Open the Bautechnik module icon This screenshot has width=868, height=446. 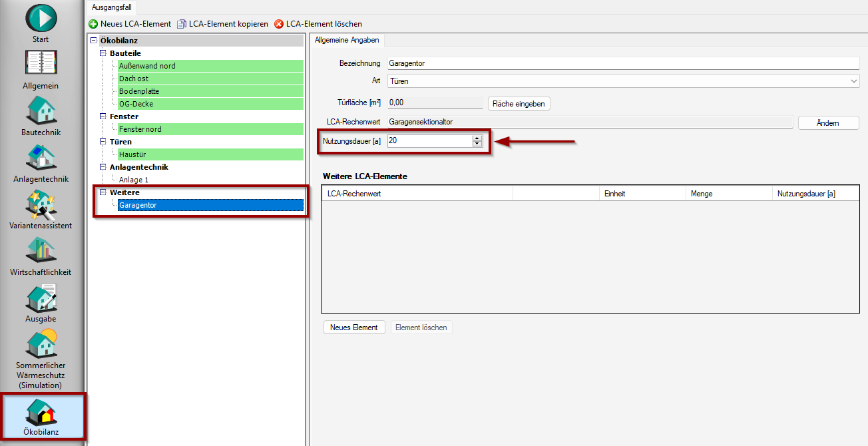[x=41, y=111]
